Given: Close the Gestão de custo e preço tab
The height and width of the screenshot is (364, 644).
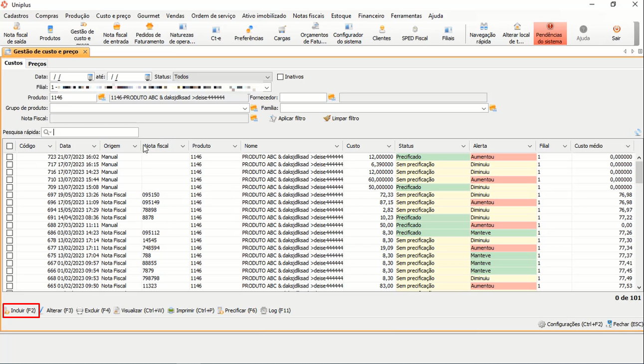Looking at the screenshot, I should click(x=85, y=51).
